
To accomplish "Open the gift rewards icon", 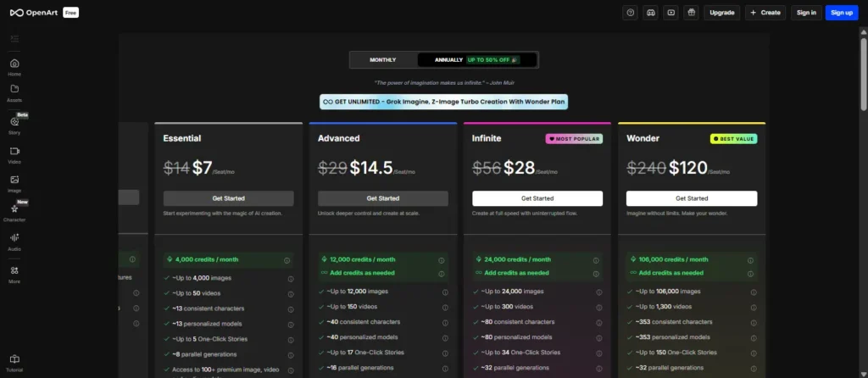I will (x=691, y=13).
